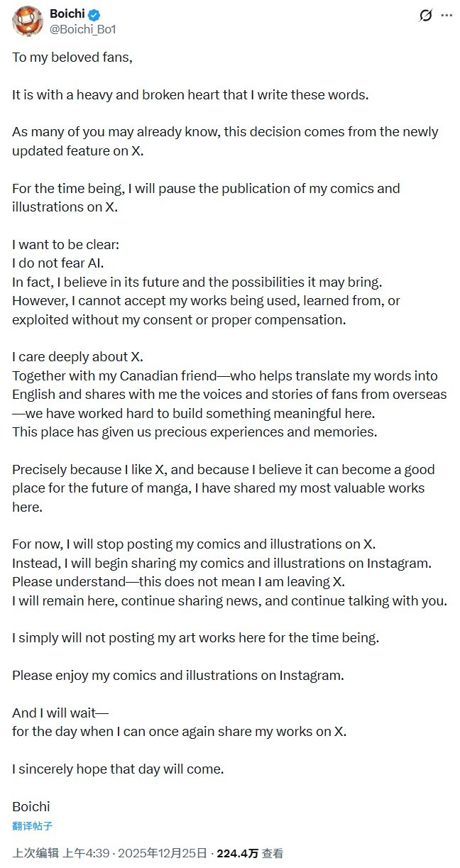Open the Boichi display name link
This screenshot has width=460, height=868.
click(67, 14)
